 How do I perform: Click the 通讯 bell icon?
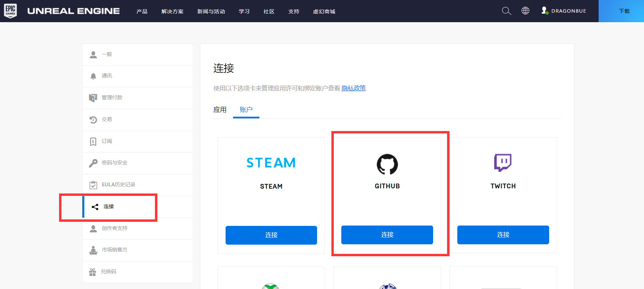tap(93, 76)
